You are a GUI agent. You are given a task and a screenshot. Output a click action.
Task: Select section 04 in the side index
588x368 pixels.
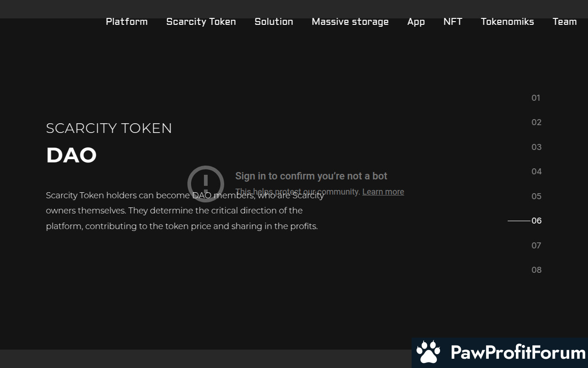(x=536, y=172)
